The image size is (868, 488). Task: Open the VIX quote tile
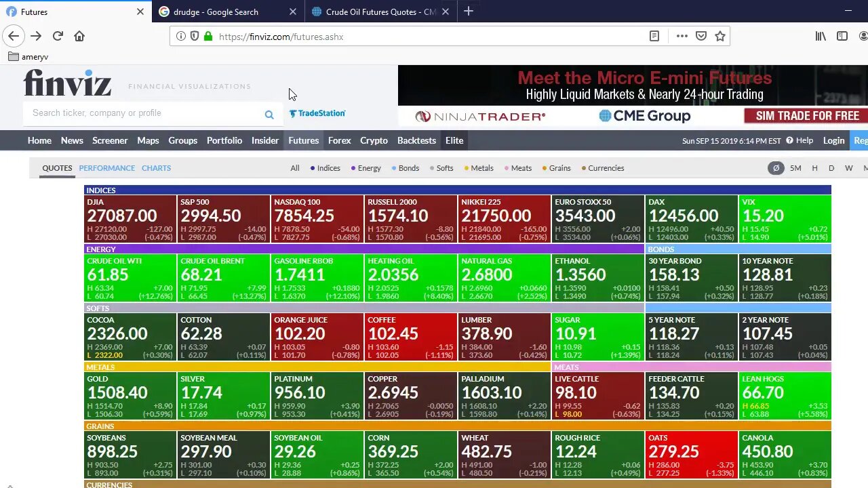point(785,219)
